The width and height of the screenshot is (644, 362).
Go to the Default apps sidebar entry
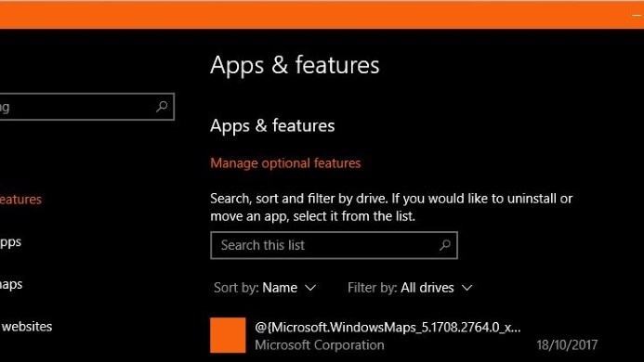click(10, 242)
